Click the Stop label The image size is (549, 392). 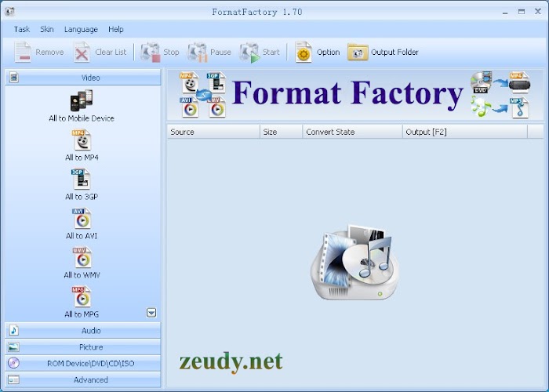(171, 53)
